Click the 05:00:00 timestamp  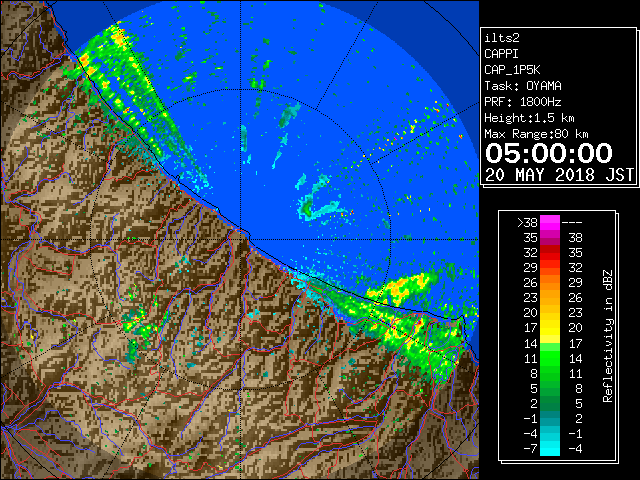[549, 153]
